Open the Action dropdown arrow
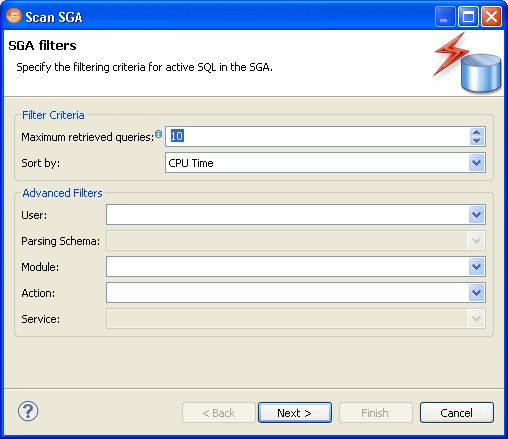This screenshot has width=508, height=439. pos(477,293)
